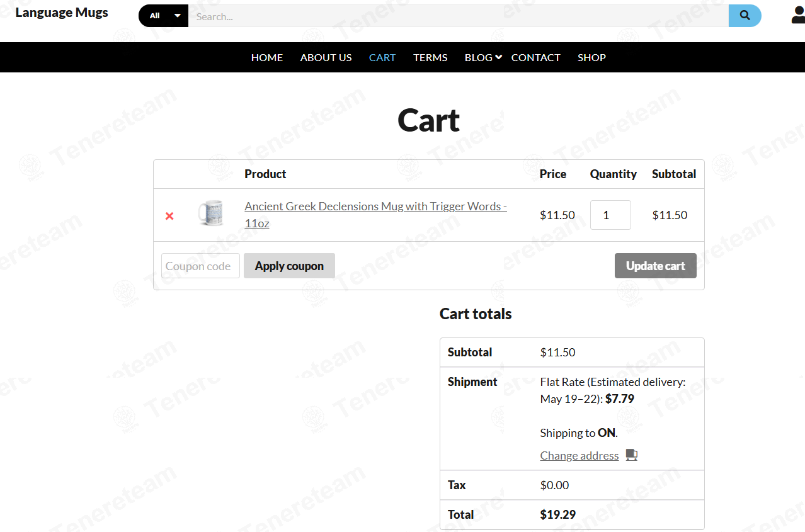The width and height of the screenshot is (805, 532).
Task: Click the Subtotal column header
Action: pos(674,174)
